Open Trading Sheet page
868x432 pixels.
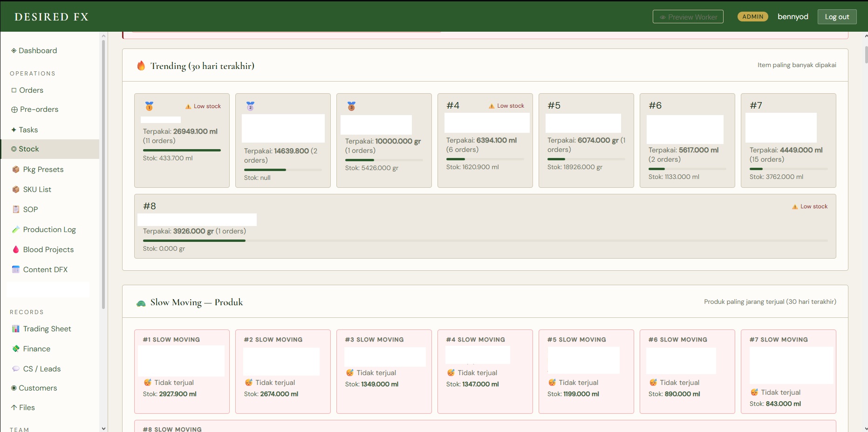point(47,329)
